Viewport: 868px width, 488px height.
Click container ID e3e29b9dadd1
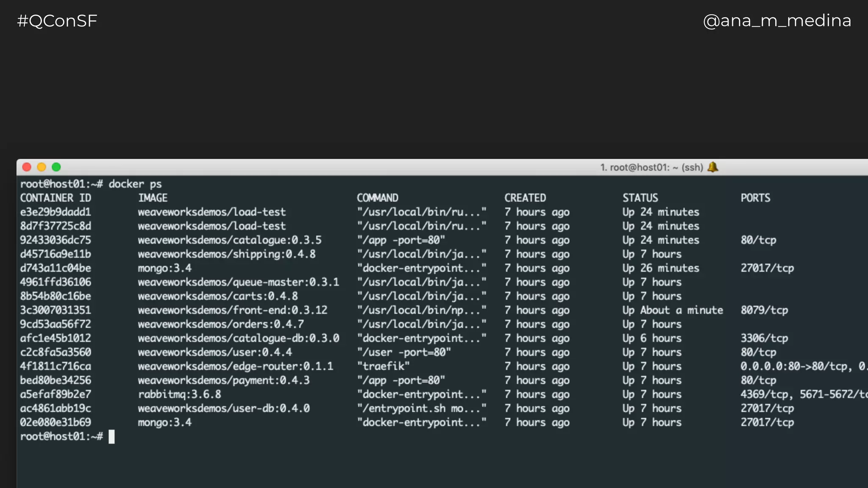[x=56, y=212]
